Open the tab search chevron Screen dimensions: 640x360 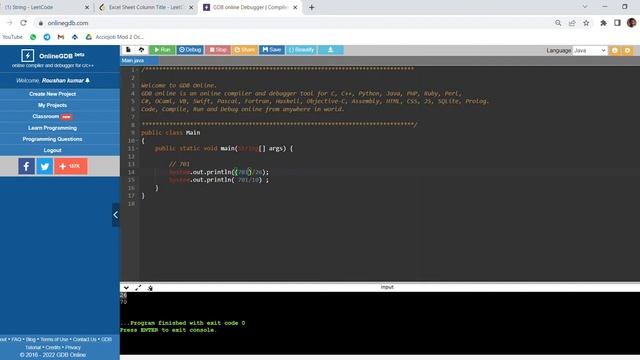tap(585, 7)
